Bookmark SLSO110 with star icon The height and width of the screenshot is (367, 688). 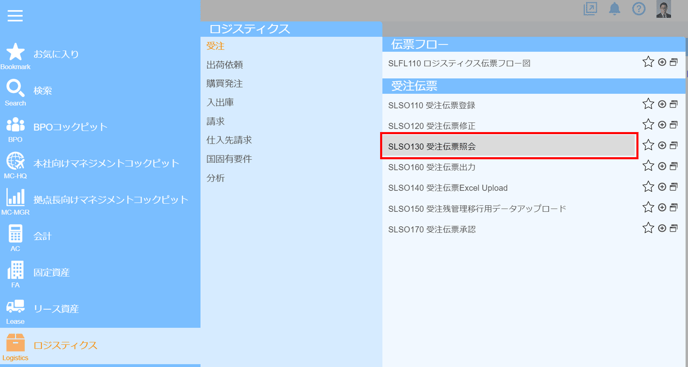[x=648, y=104]
